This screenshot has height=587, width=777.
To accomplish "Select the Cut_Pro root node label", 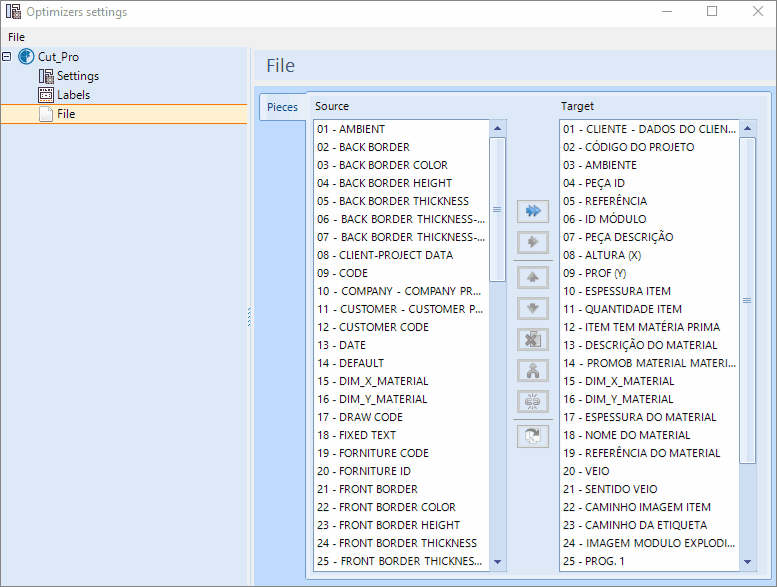I will click(x=58, y=57).
